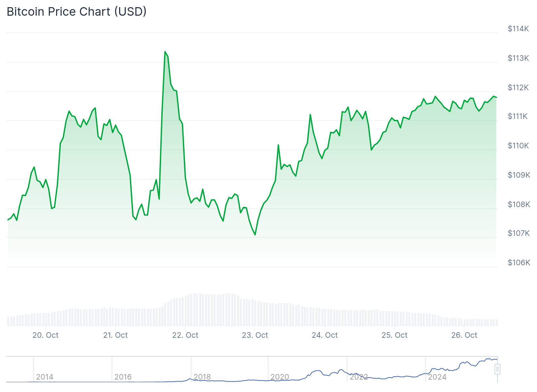Click the Bitcoin Price Chart (USD) title
537x392 pixels.
click(x=76, y=12)
